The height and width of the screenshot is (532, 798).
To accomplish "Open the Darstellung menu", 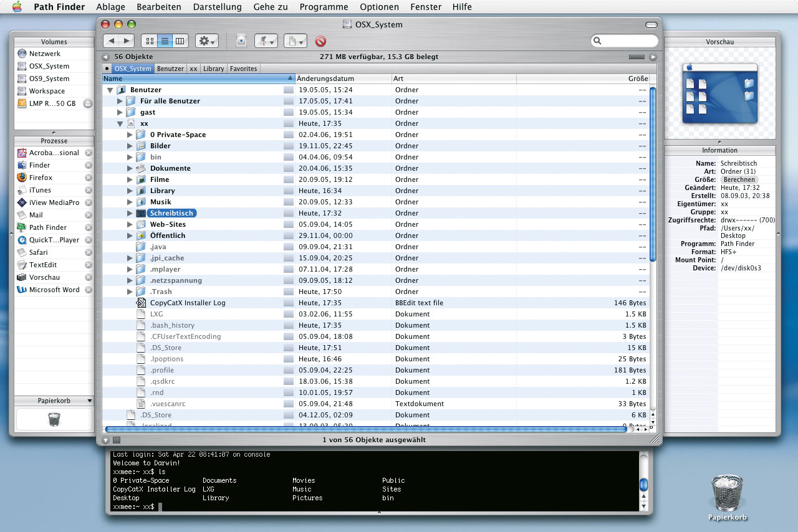I will 218,7.
